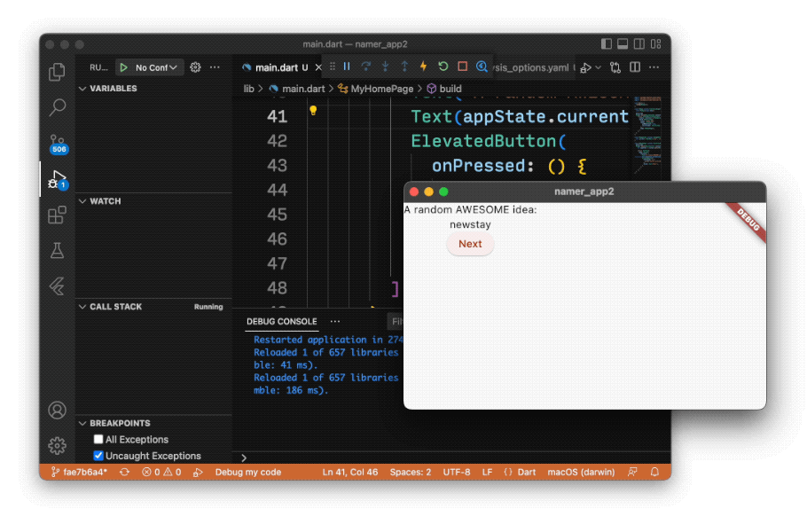The height and width of the screenshot is (532, 807).
Task: Toggle the breakpoint gutter bulb on line 41
Action: [x=315, y=108]
